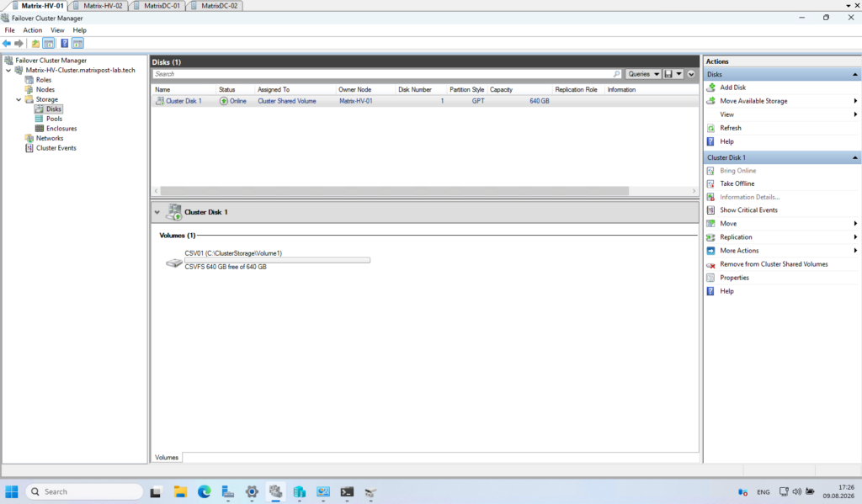
Task: Click the Show Critical Events icon
Action: tap(710, 210)
